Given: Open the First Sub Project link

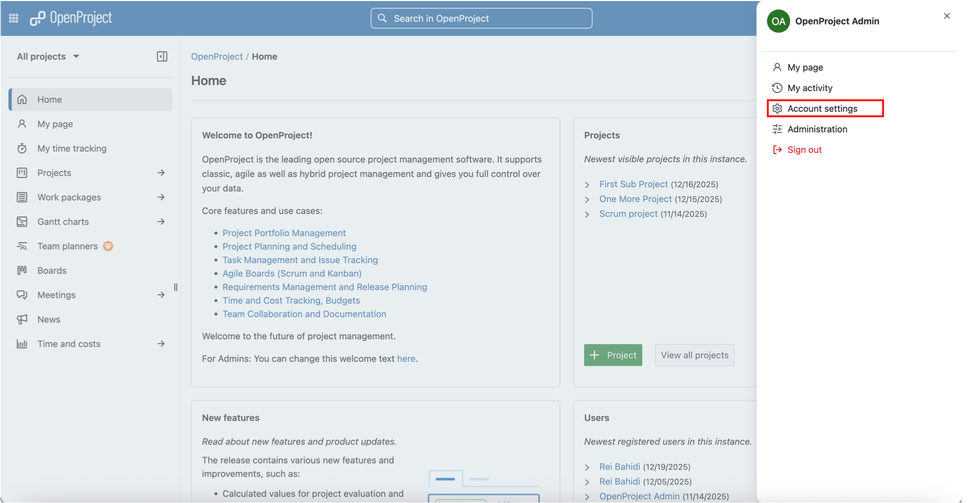Looking at the screenshot, I should (633, 184).
